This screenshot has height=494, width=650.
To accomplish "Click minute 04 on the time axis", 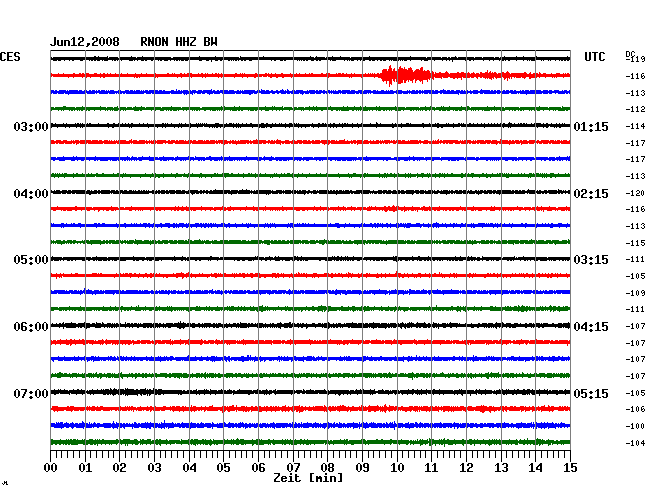I will click(x=189, y=468).
